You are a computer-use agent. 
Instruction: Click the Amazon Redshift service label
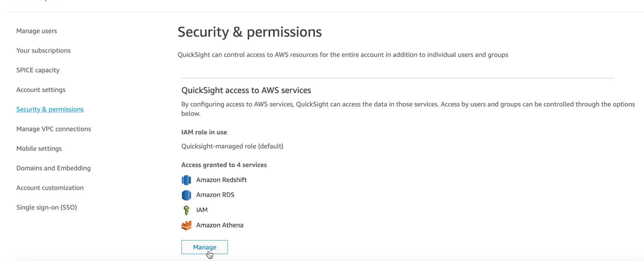221,180
